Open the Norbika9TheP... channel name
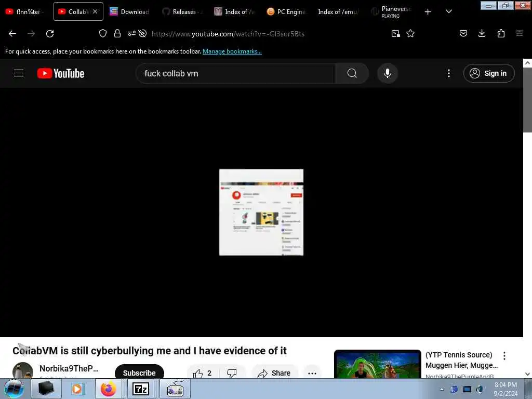This screenshot has width=532, height=399. [x=69, y=368]
